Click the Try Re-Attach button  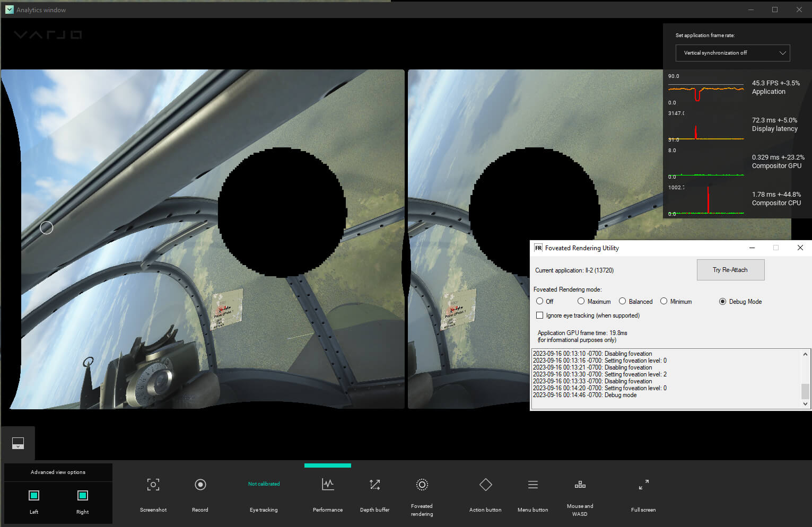coord(730,270)
